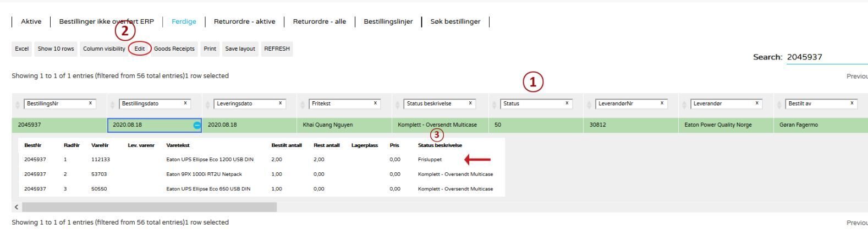Click the Frisluppet status line
Viewport: 868px width, 234px height.
[430, 160]
